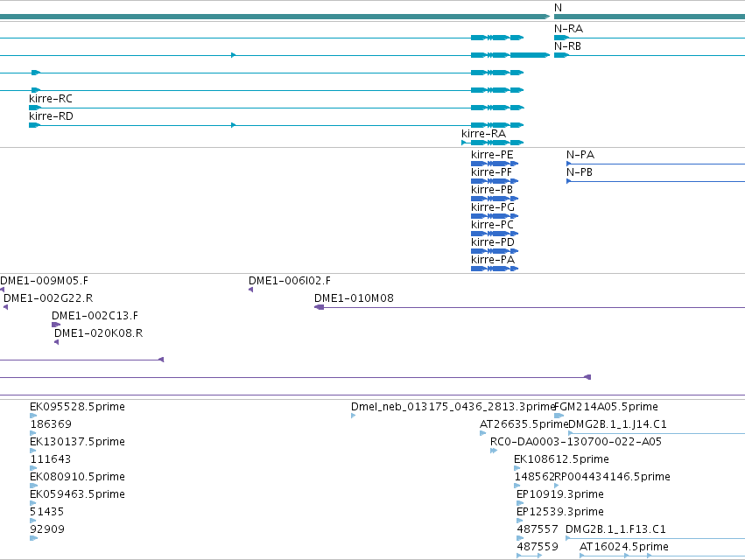Select the kirre-RA transcript label
The width and height of the screenshot is (745, 560).
coord(483,134)
